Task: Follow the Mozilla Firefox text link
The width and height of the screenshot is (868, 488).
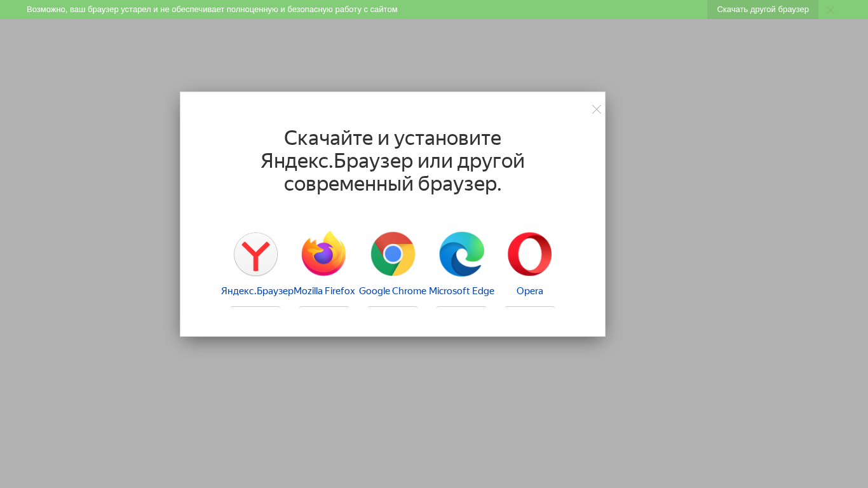Action: pyautogui.click(x=324, y=291)
